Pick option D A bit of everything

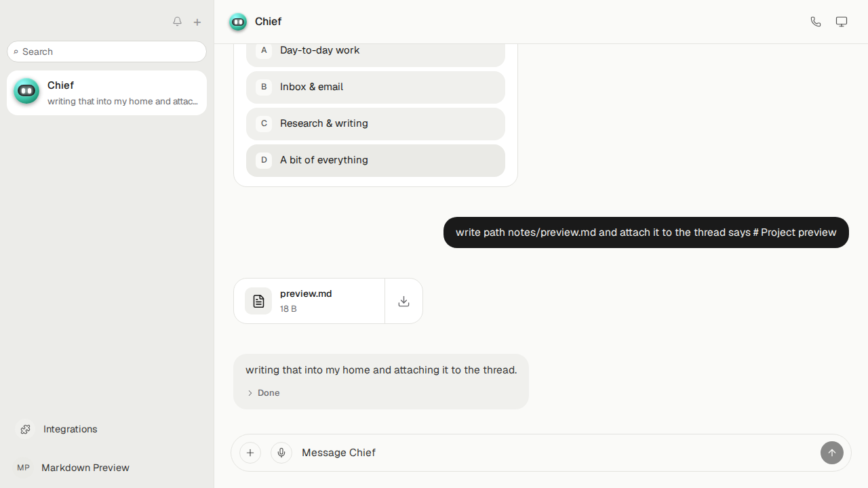pyautogui.click(x=376, y=160)
